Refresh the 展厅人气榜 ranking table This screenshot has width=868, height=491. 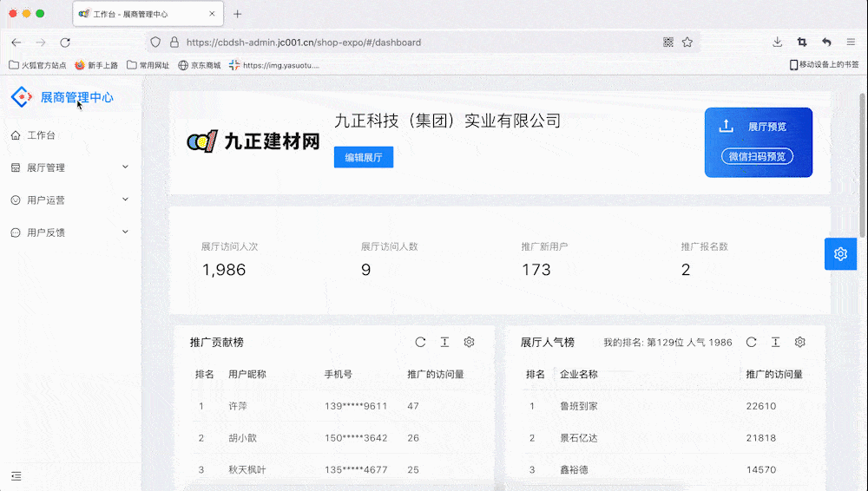pyautogui.click(x=752, y=343)
